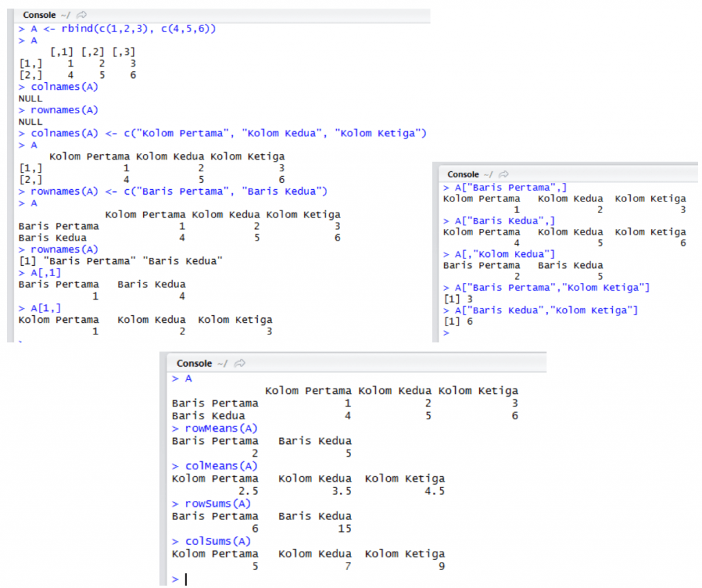
Task: Click the rbind(c(1,2,3), c(4,5,6)) command line
Action: (123, 29)
